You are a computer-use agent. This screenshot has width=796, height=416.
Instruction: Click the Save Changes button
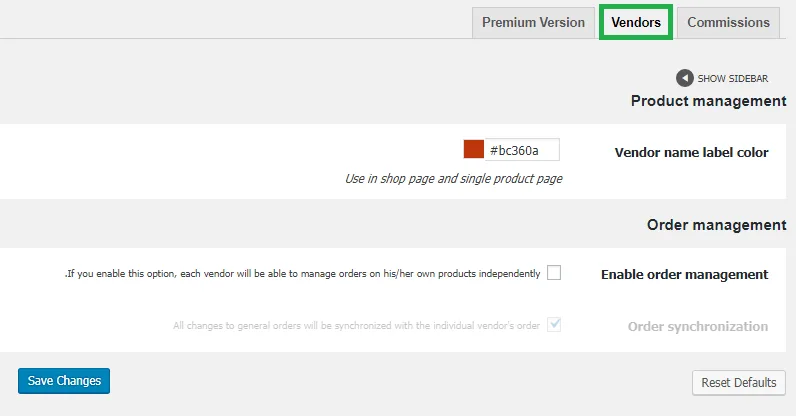64,381
